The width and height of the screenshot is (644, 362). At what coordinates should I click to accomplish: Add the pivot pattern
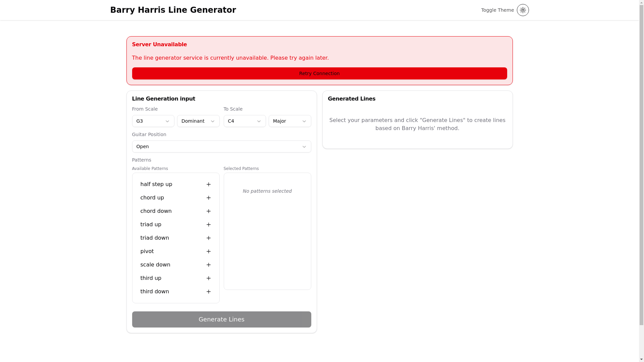pyautogui.click(x=208, y=251)
